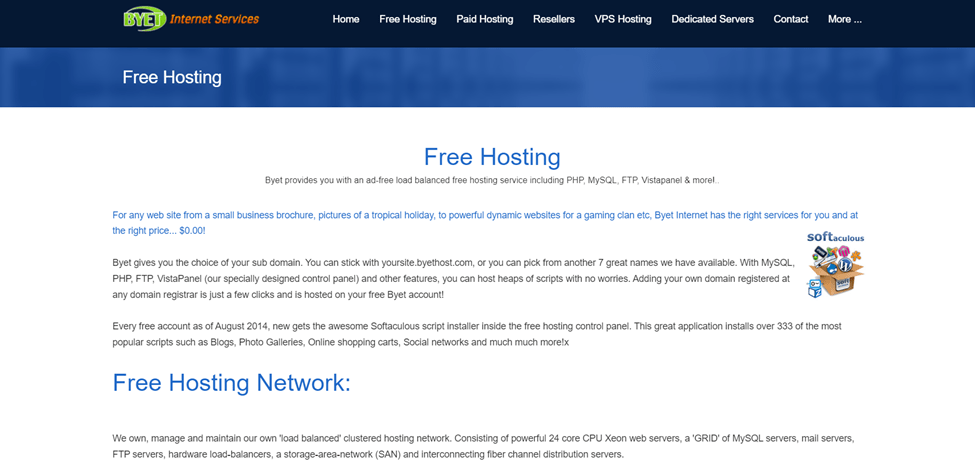Click the paragraph about Softaculous script installer

coord(477,334)
